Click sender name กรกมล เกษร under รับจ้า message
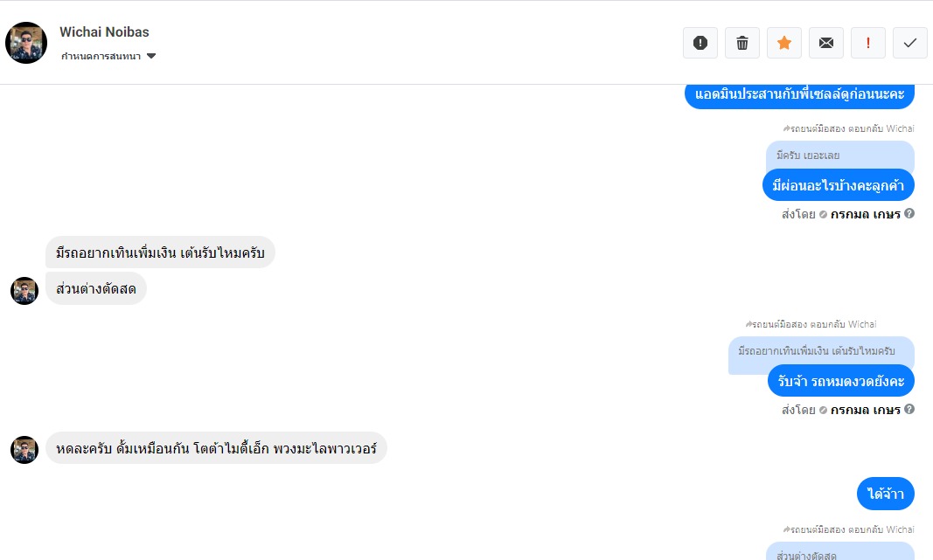 tap(865, 410)
